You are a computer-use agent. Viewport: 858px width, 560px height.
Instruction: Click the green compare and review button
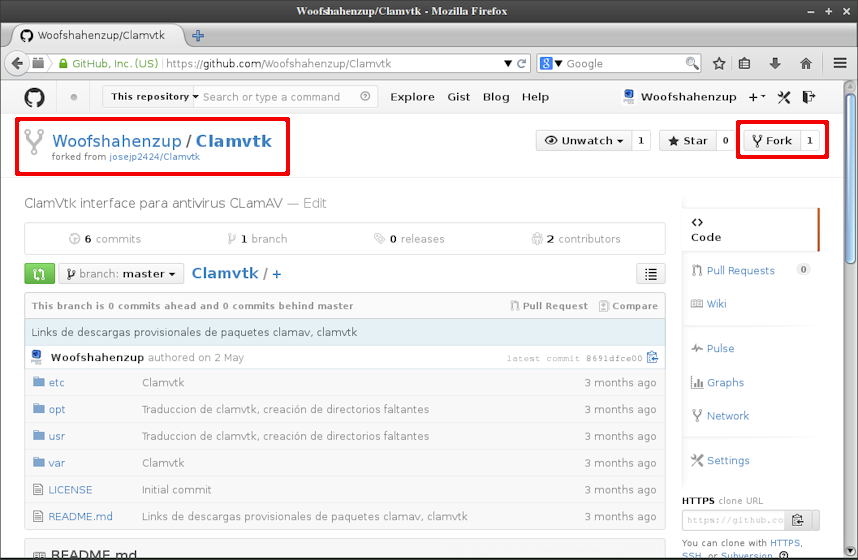coord(39,274)
